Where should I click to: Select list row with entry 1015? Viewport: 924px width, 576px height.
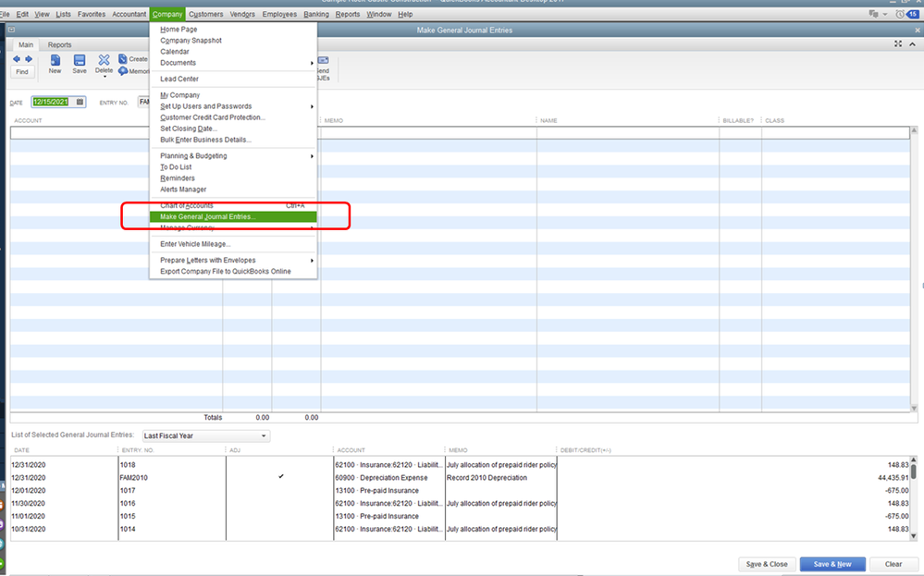click(x=461, y=517)
